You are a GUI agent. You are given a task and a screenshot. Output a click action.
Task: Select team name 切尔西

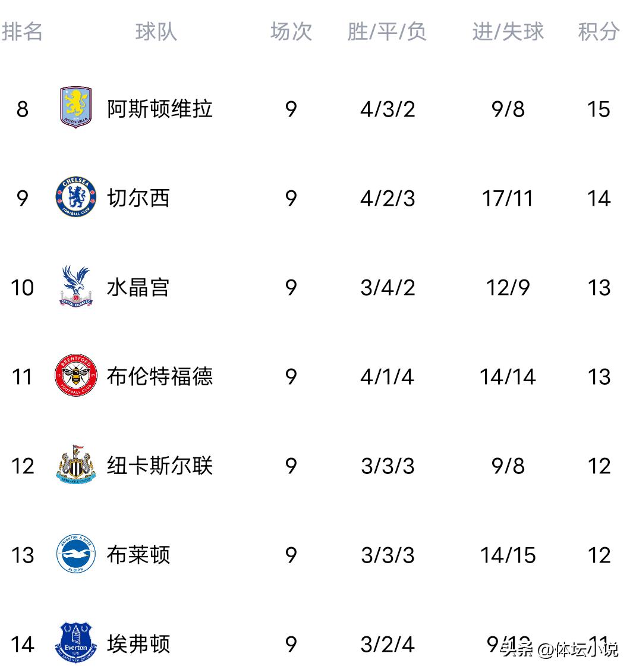pyautogui.click(x=138, y=198)
